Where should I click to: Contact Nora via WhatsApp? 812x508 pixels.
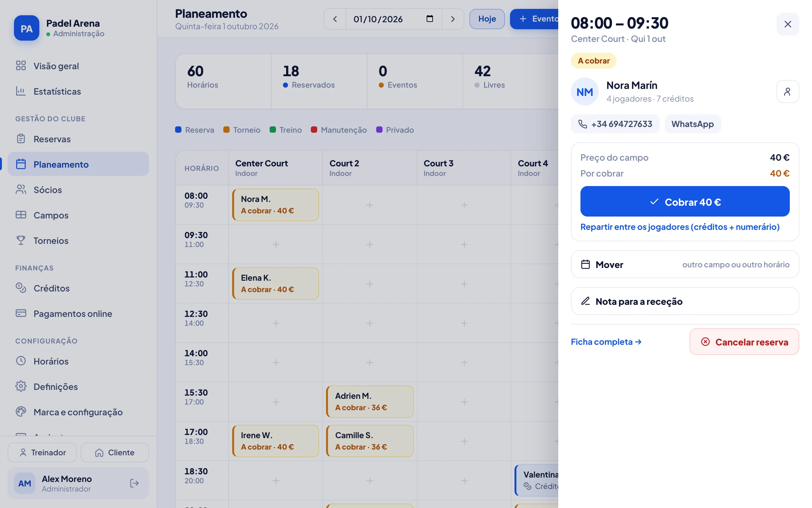(x=692, y=124)
